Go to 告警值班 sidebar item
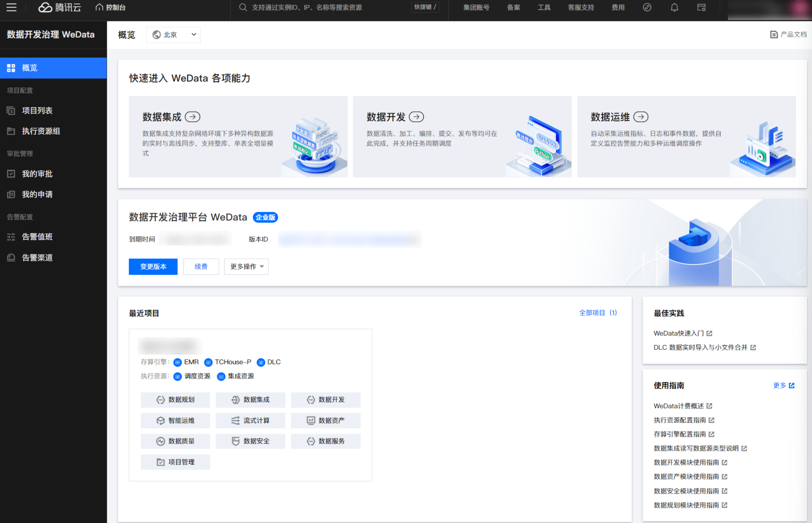 (x=37, y=237)
